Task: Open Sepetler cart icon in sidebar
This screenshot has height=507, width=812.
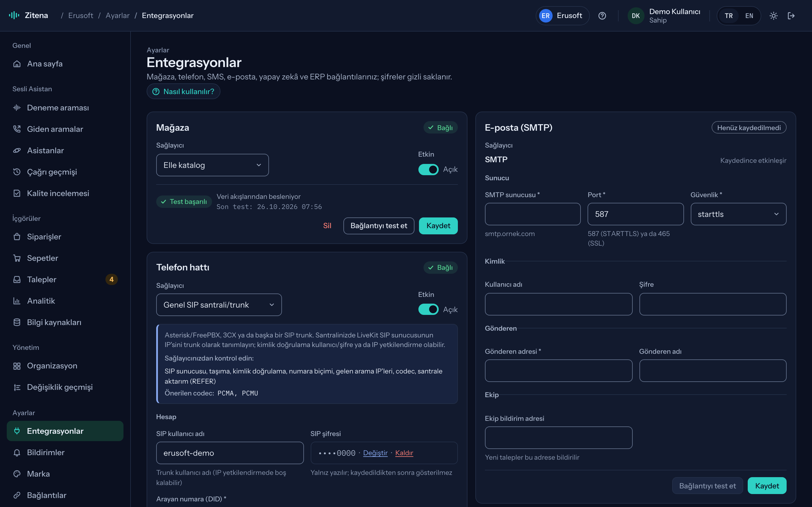Action: pos(17,258)
